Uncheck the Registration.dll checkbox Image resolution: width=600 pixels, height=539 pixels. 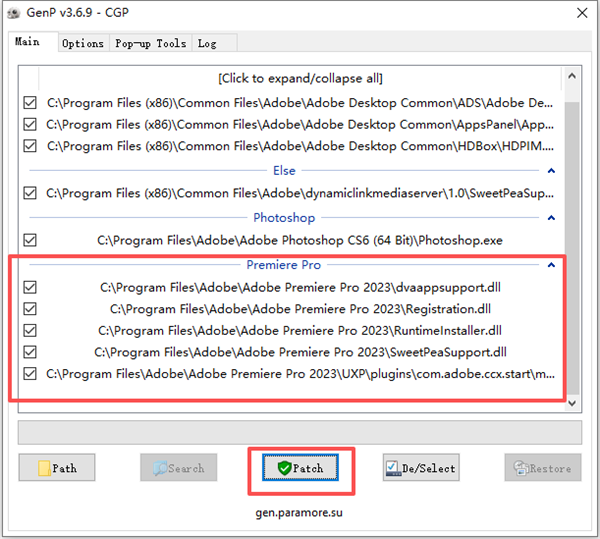[30, 309]
